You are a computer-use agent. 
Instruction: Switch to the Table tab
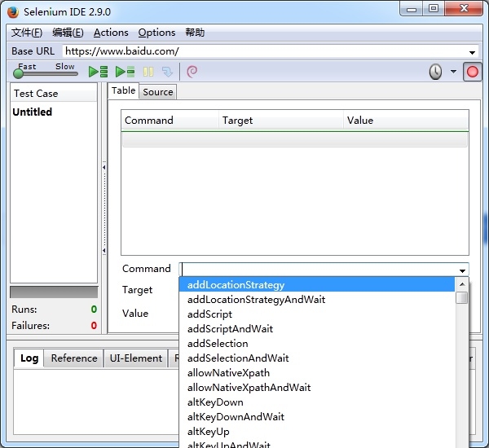tap(123, 90)
